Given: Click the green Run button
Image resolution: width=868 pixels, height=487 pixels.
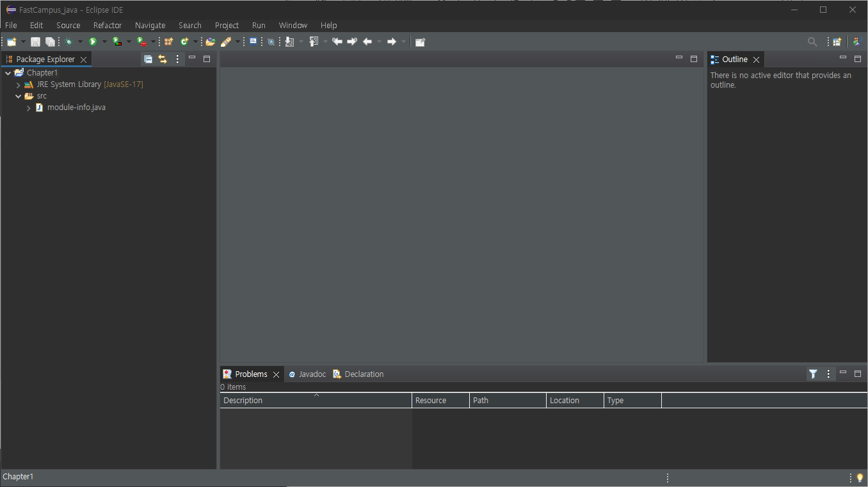Looking at the screenshot, I should pyautogui.click(x=93, y=42).
